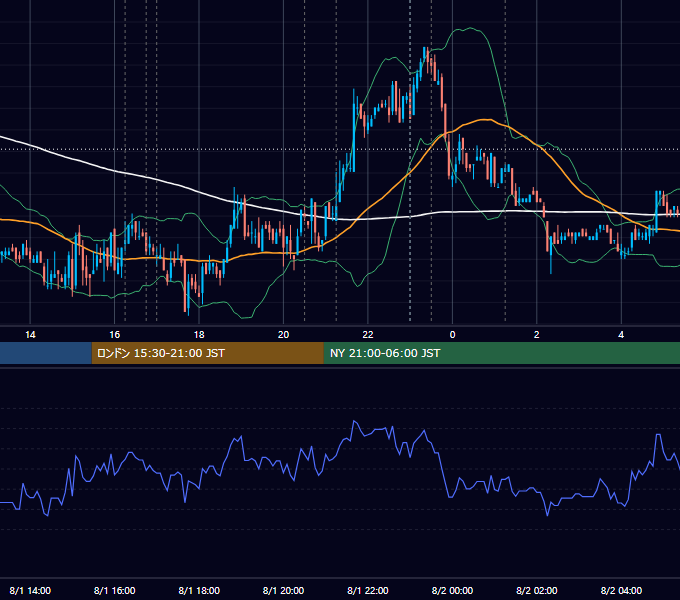Click hour label 0 on price axis

[452, 335]
